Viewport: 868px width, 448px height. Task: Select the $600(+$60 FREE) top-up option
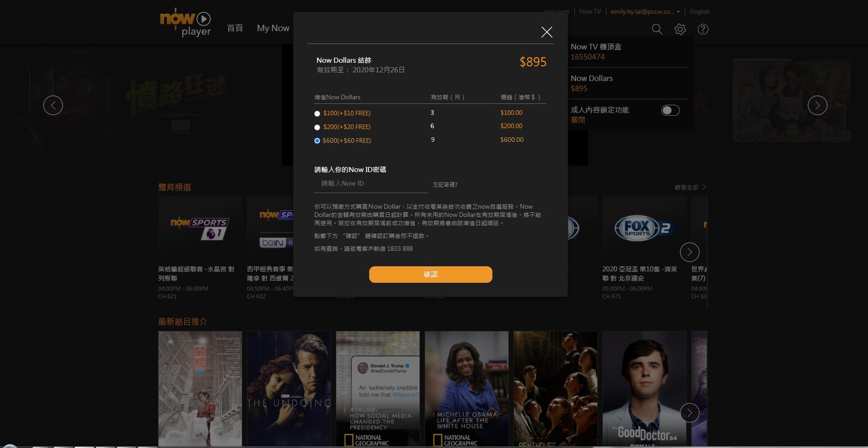(317, 141)
